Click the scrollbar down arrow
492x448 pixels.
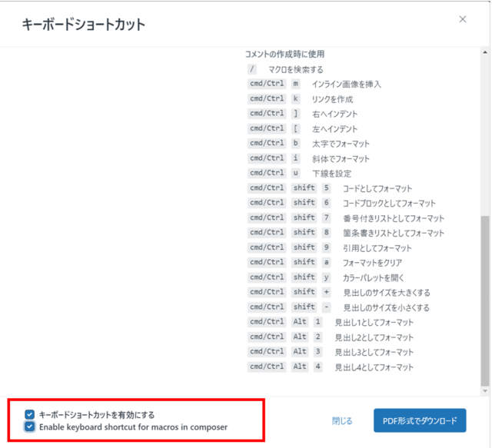click(x=485, y=391)
